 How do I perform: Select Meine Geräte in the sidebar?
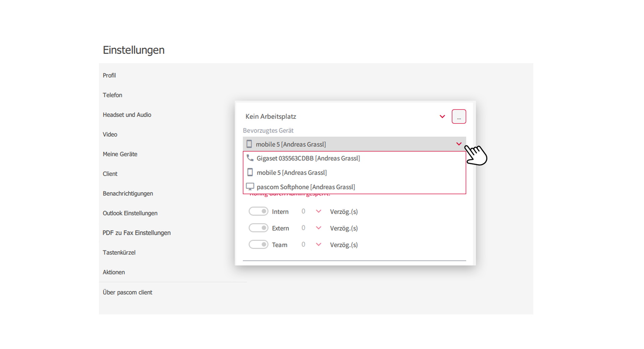pos(120,154)
